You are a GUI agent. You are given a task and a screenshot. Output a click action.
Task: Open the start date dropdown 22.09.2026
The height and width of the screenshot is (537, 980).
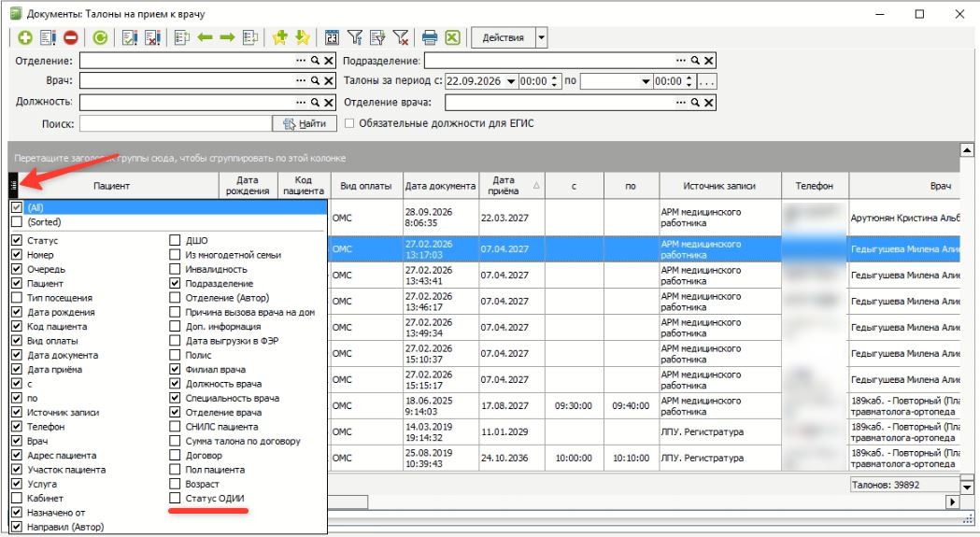pyautogui.click(x=511, y=81)
